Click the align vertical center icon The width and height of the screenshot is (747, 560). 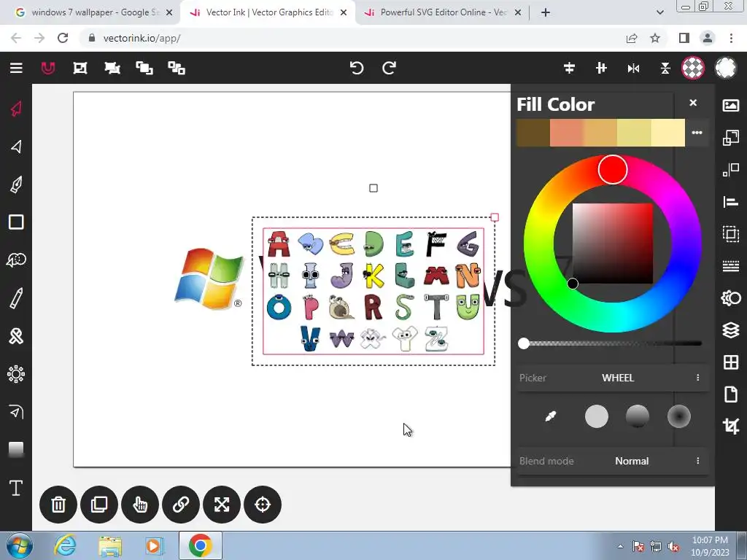(601, 68)
